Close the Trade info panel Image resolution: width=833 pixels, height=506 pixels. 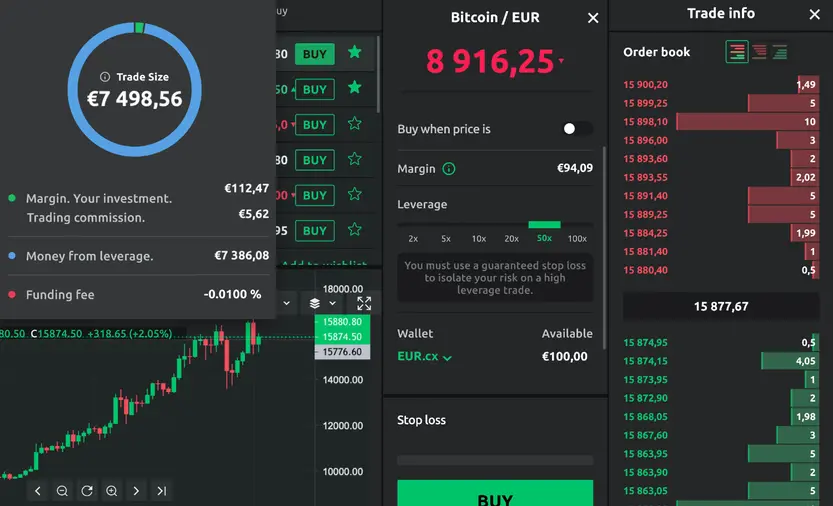point(814,14)
